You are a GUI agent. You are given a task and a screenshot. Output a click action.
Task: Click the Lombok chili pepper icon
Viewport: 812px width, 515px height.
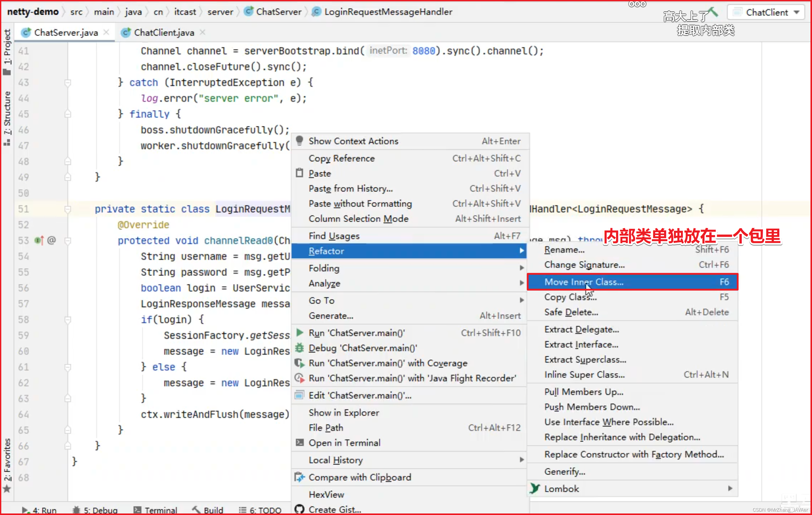[x=535, y=488]
